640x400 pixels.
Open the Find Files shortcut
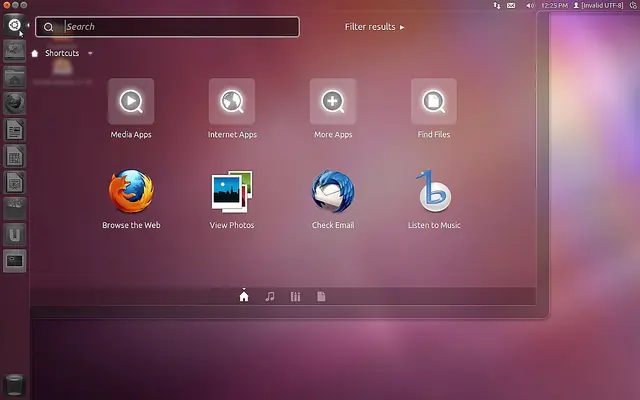click(x=433, y=101)
